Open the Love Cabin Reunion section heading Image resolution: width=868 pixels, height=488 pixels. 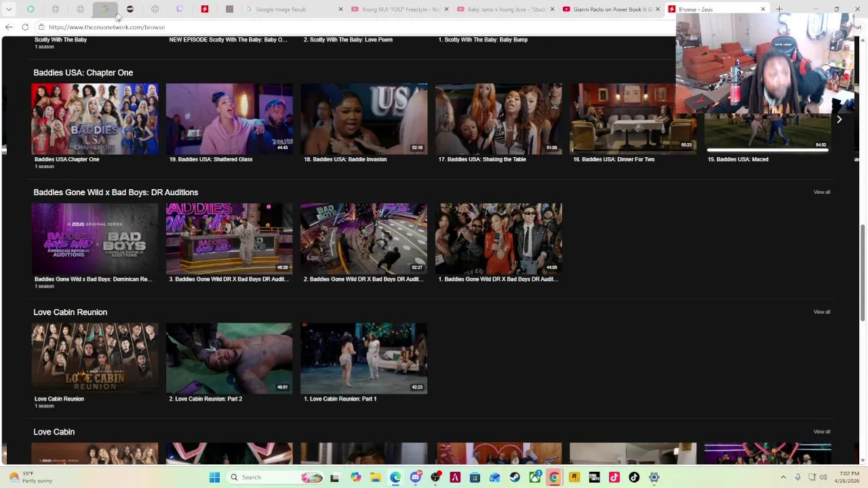click(x=71, y=312)
